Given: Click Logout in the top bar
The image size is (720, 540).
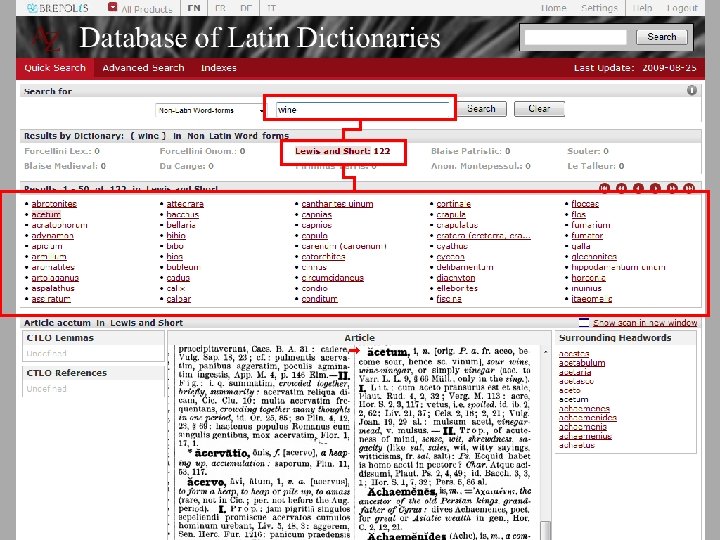Looking at the screenshot, I should (x=682, y=8).
